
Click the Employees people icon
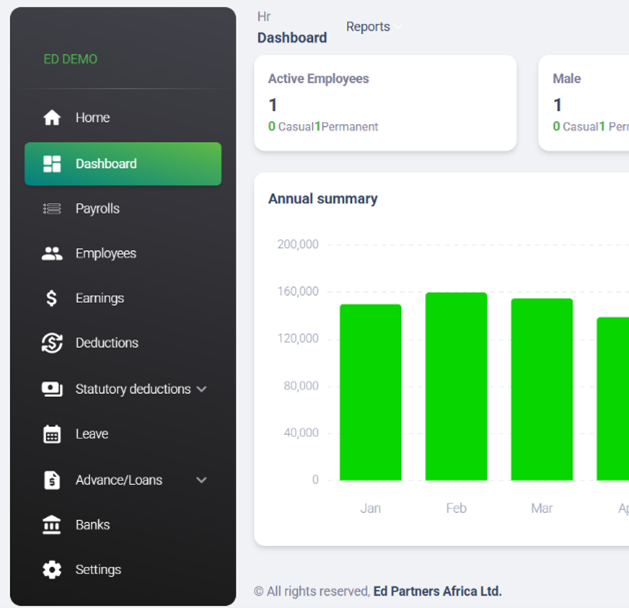coord(52,254)
